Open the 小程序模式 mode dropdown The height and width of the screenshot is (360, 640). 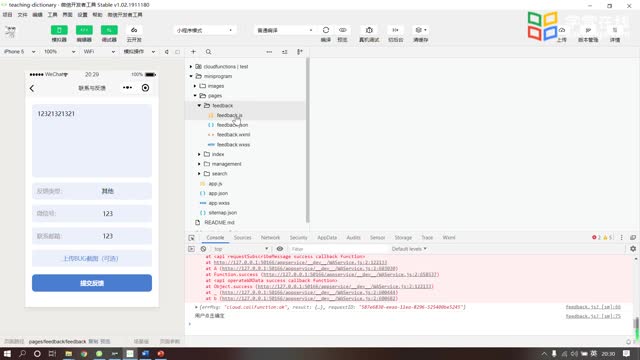tap(204, 30)
